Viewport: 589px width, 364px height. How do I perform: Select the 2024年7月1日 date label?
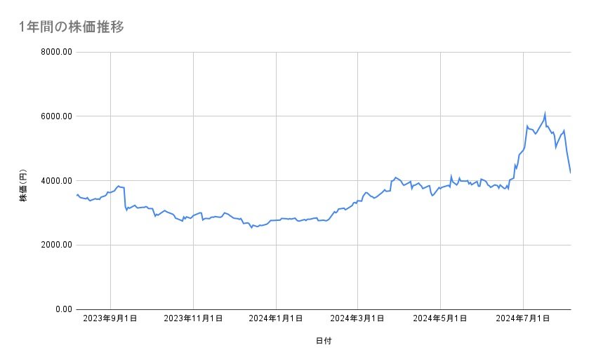click(x=523, y=318)
